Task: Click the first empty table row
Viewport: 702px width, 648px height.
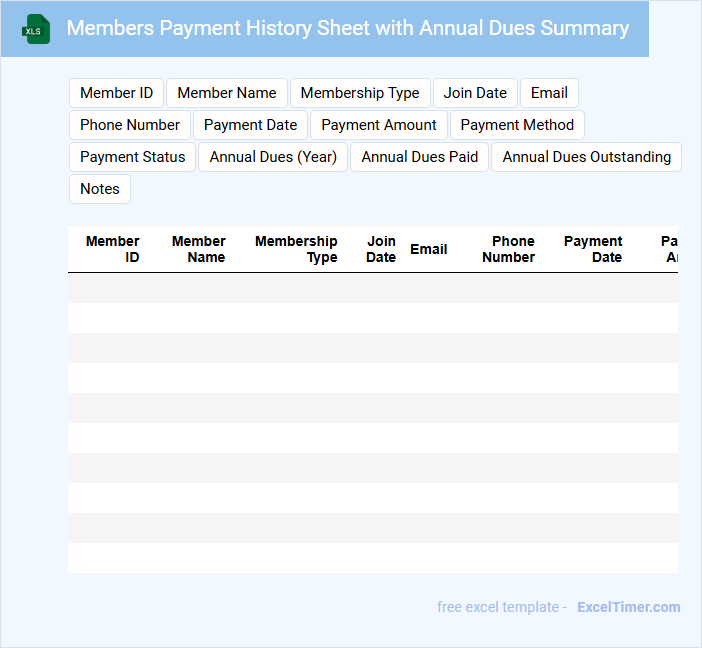Action: point(372,288)
